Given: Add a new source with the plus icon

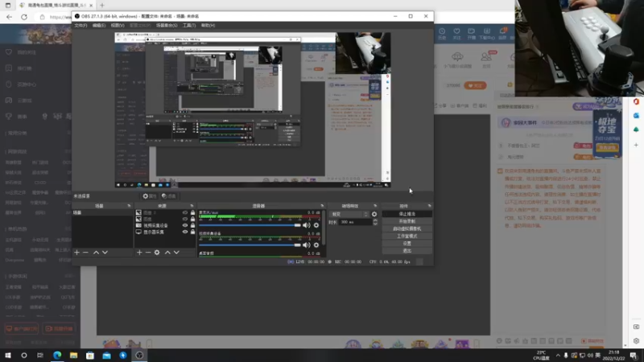Looking at the screenshot, I should pyautogui.click(x=139, y=253).
